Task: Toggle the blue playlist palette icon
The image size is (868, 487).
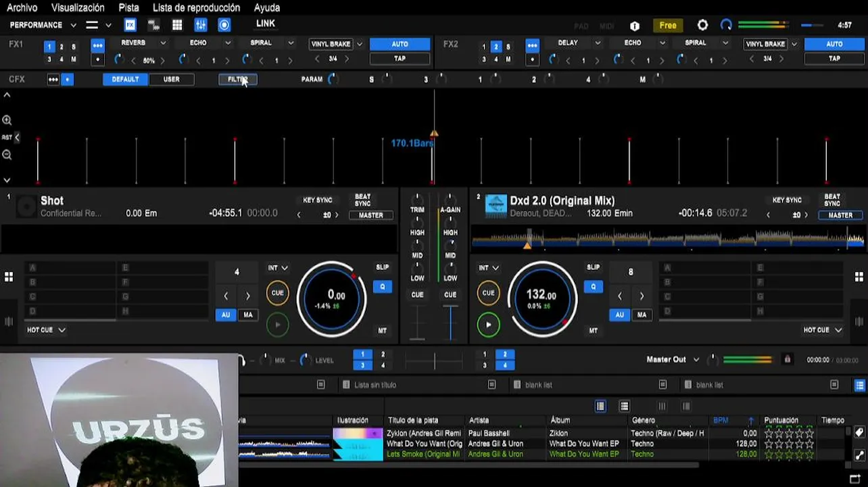Action: (860, 385)
